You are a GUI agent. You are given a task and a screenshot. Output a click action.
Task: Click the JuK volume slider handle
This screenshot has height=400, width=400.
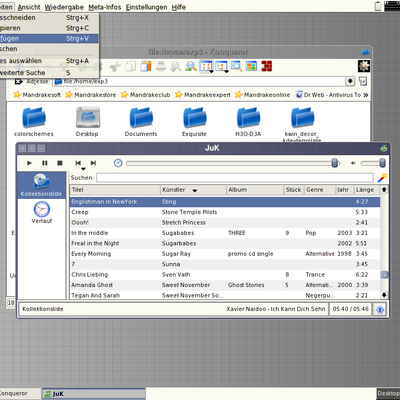pos(382,163)
